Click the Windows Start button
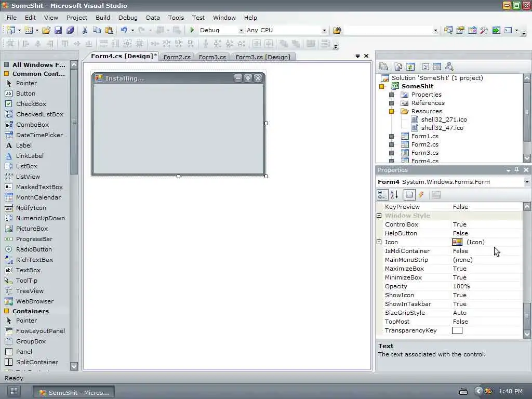This screenshot has height=399, width=532. tap(14, 392)
